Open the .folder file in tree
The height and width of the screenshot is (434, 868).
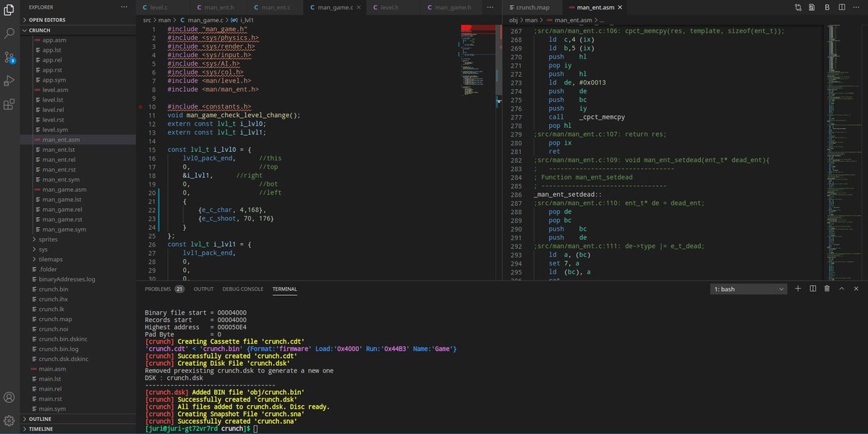(x=48, y=269)
